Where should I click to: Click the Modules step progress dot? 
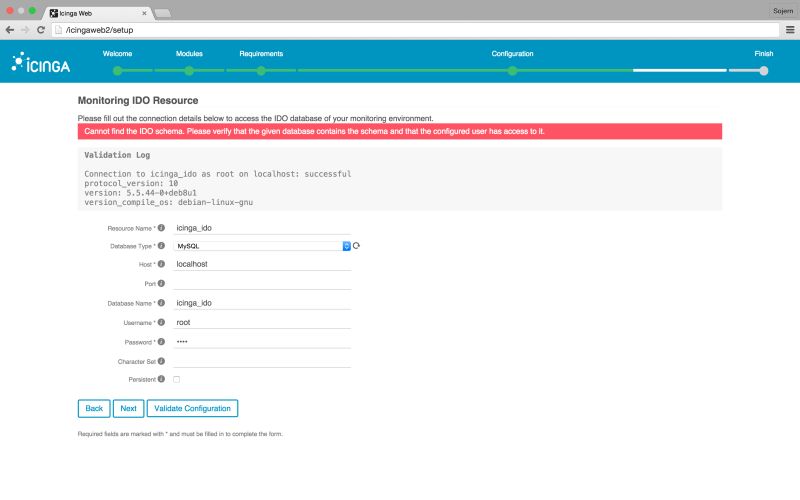(x=189, y=71)
